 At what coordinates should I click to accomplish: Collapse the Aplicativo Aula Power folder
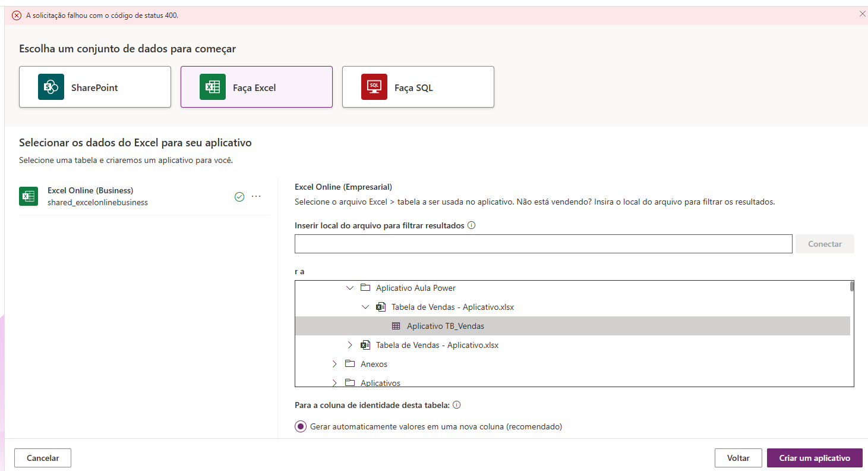(350, 288)
